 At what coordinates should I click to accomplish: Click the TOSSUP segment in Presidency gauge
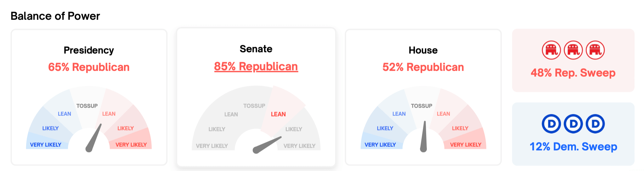click(87, 106)
